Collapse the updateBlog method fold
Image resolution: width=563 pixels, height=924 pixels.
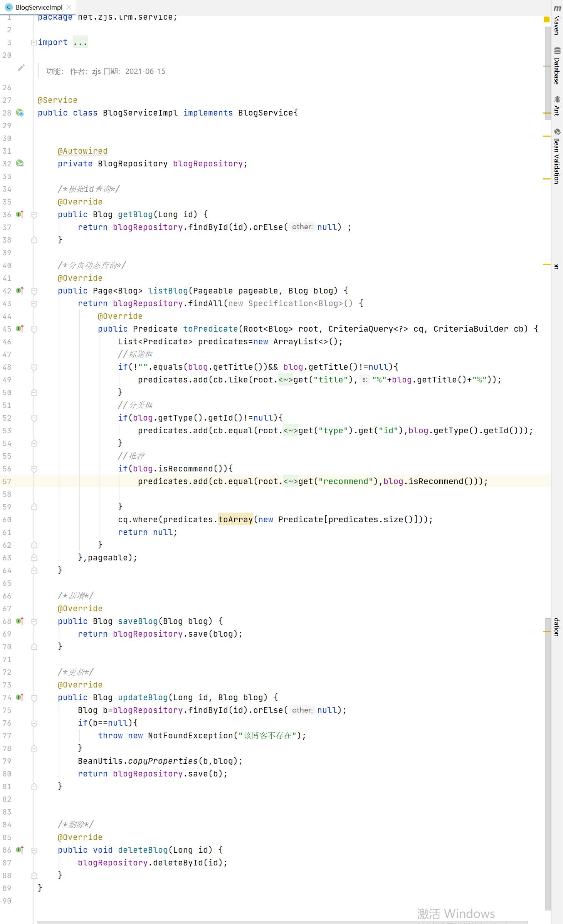click(x=34, y=698)
